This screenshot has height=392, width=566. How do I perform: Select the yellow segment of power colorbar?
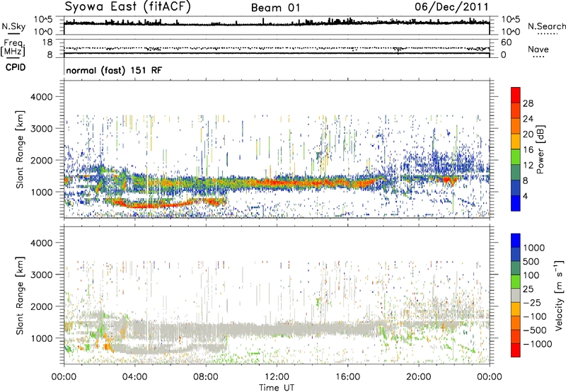pyautogui.click(x=516, y=142)
